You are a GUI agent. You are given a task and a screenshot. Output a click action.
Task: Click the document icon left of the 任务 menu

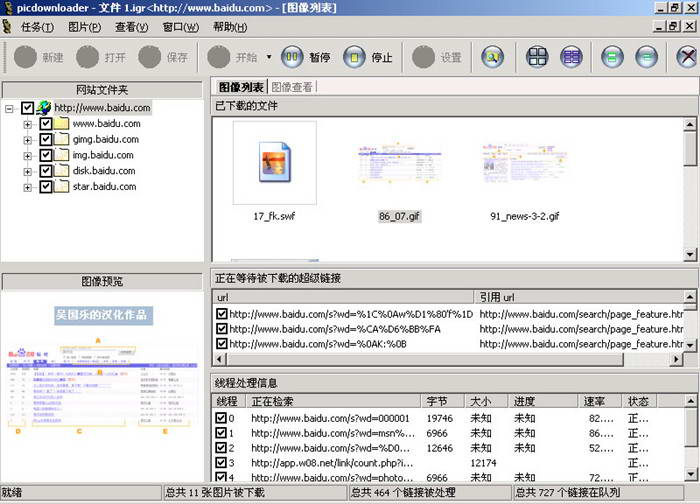(7, 26)
